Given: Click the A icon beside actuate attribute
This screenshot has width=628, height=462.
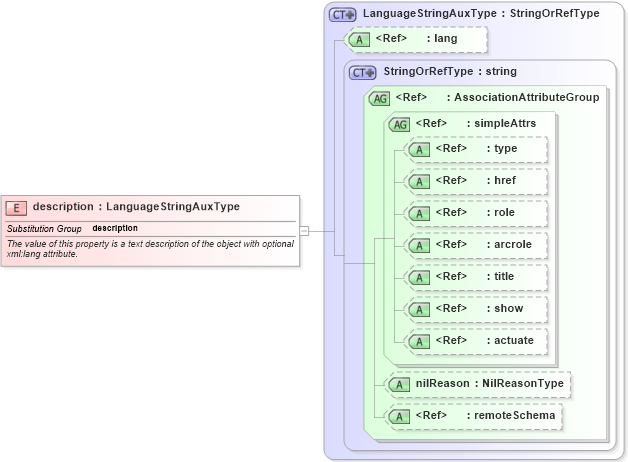Looking at the screenshot, I should point(419,342).
